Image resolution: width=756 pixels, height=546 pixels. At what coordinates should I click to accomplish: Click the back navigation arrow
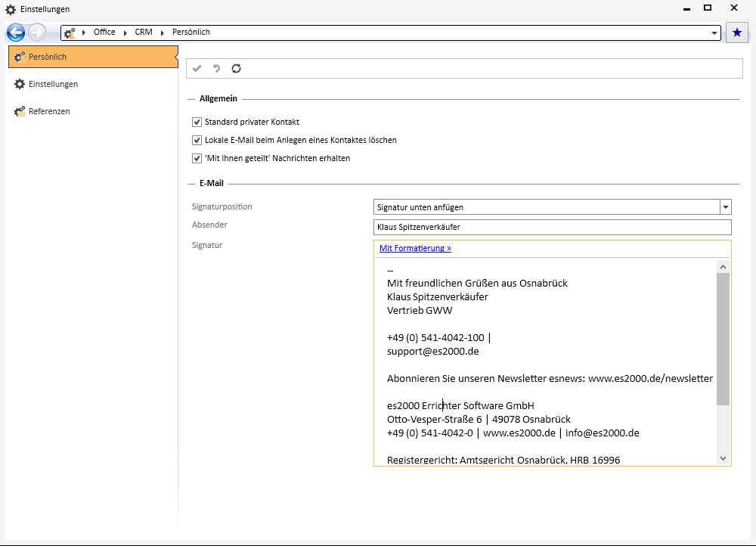tap(16, 33)
